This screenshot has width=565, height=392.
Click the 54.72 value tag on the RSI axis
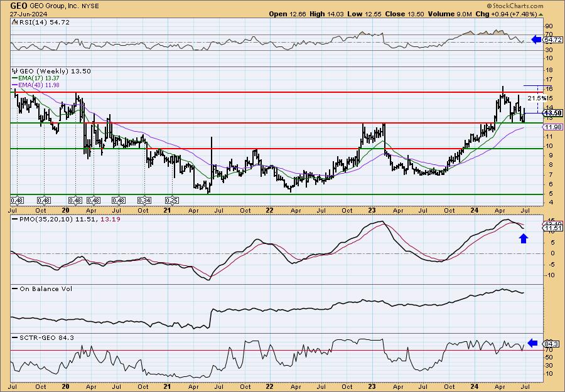click(552, 40)
